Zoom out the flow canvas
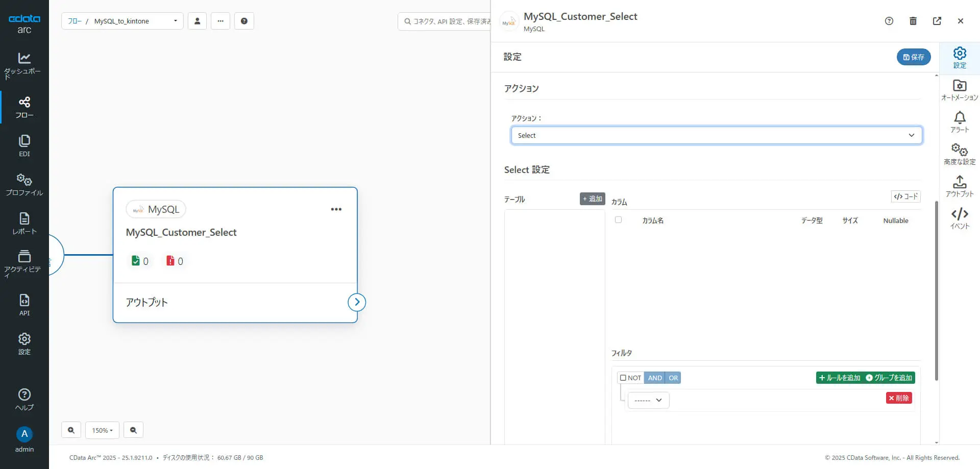 133,430
